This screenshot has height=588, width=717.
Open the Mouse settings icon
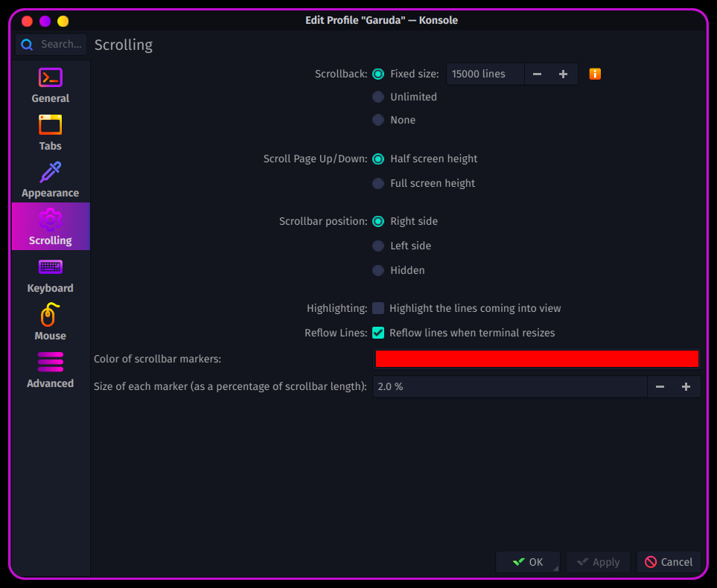click(51, 315)
